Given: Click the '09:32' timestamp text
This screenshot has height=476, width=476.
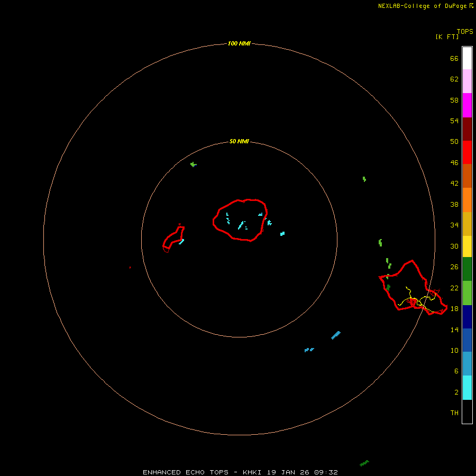Looking at the screenshot, I should click(x=326, y=472).
